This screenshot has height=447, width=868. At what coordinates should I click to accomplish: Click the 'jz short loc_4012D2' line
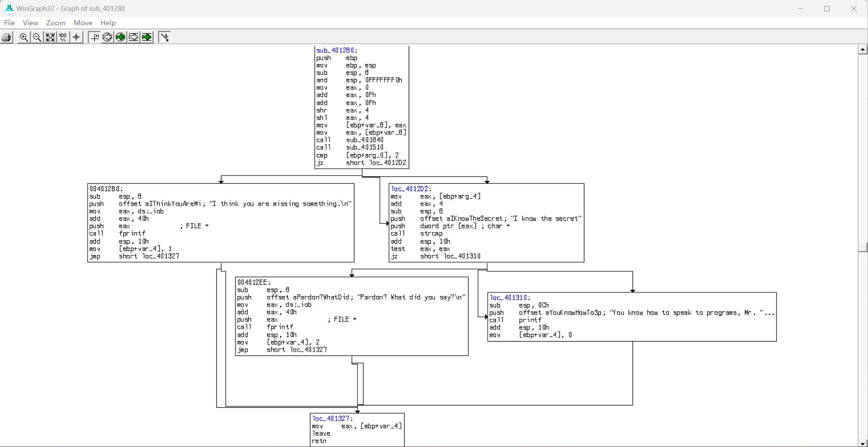361,163
